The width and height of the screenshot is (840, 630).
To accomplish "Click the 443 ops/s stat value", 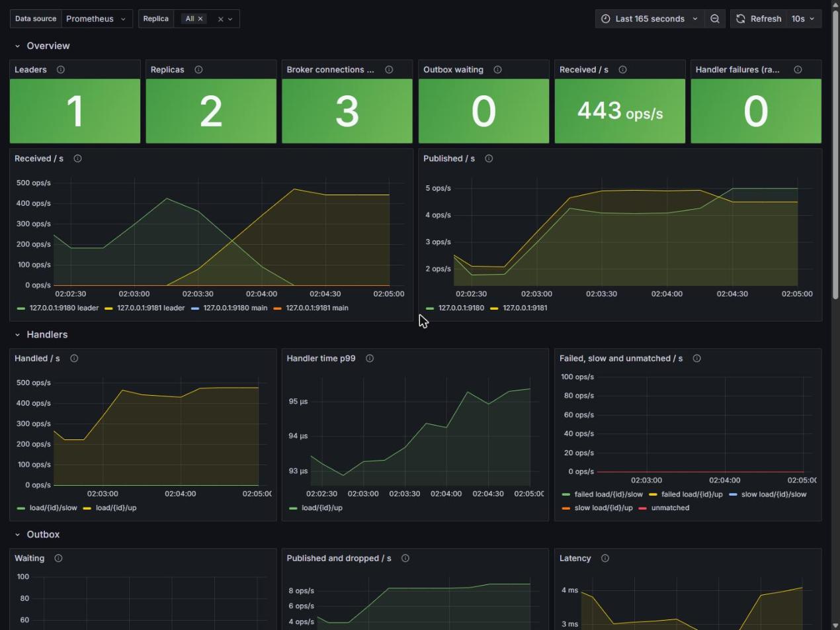I will [x=620, y=111].
